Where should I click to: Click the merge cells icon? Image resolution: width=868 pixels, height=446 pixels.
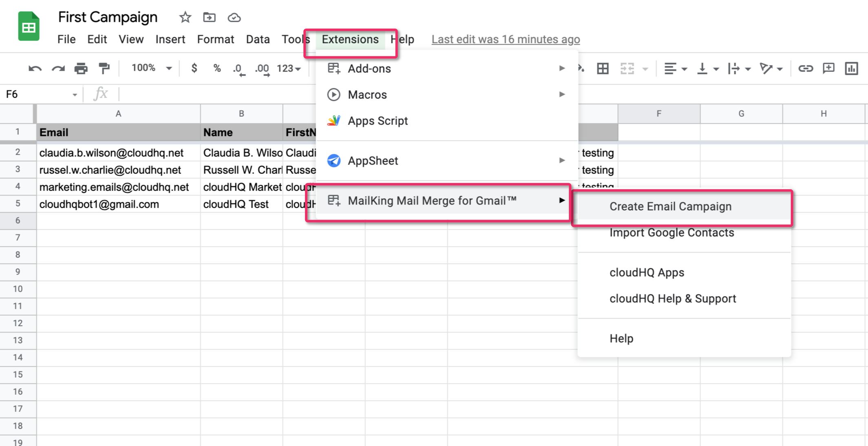click(627, 68)
